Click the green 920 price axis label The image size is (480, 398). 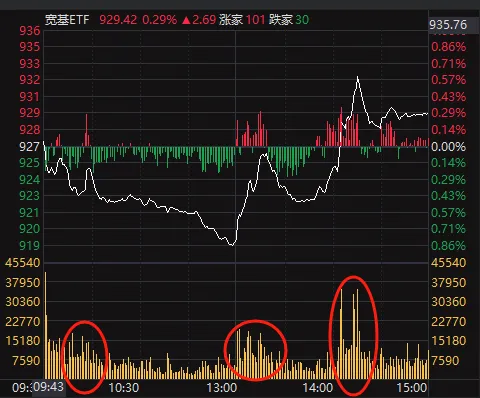pyautogui.click(x=30, y=229)
